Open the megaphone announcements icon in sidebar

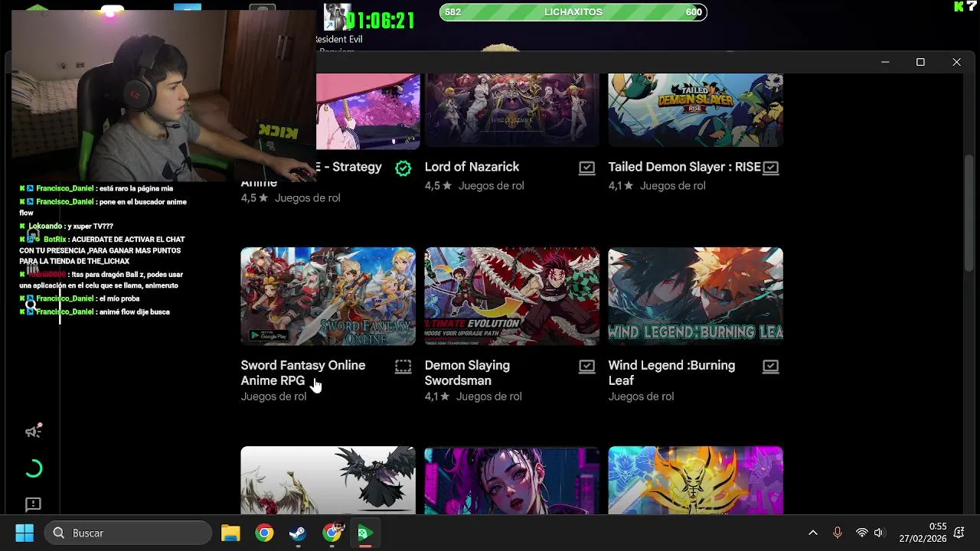[x=33, y=432]
